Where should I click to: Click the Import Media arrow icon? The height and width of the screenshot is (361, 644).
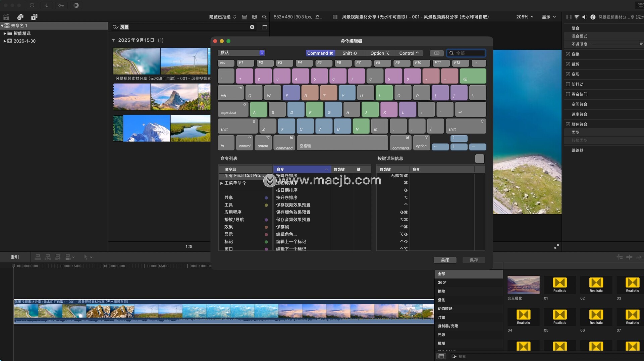(x=47, y=5)
